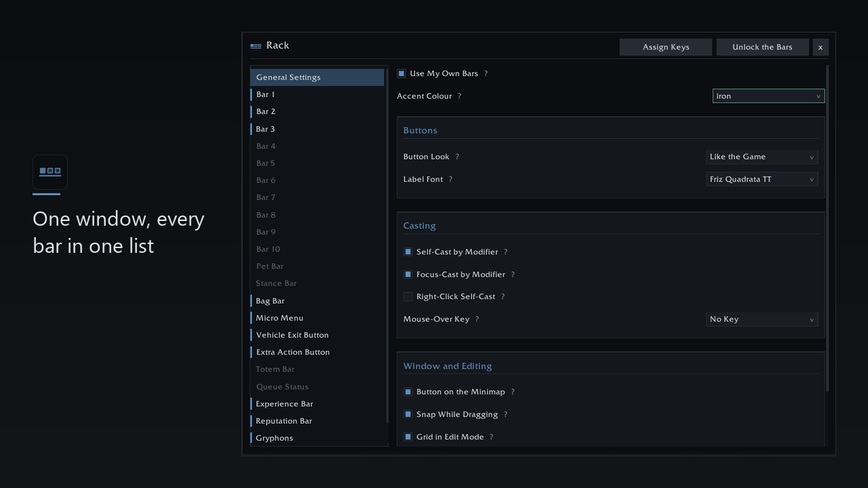Click help mark next to Mouse-Over Key
This screenshot has width=868, height=488.
click(x=477, y=319)
